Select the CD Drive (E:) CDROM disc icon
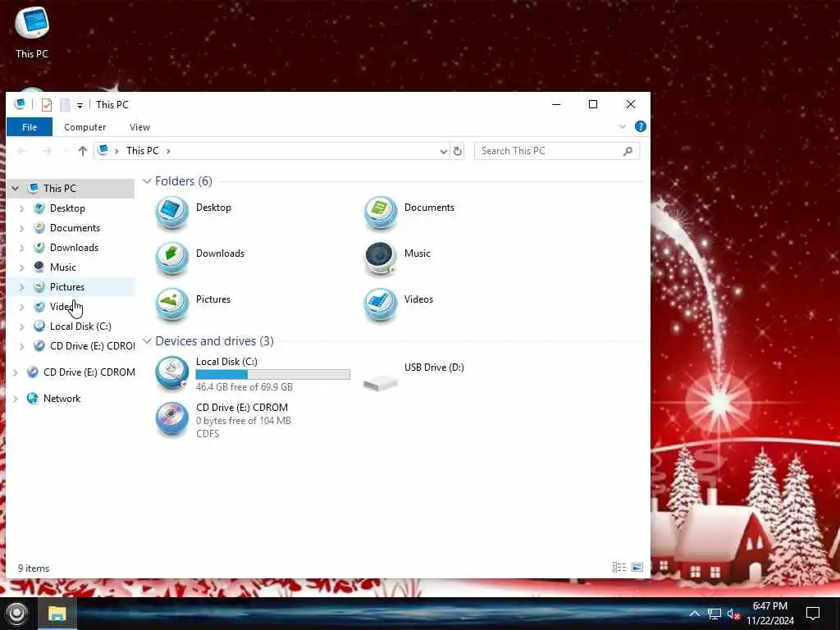This screenshot has width=840, height=630. (x=172, y=419)
